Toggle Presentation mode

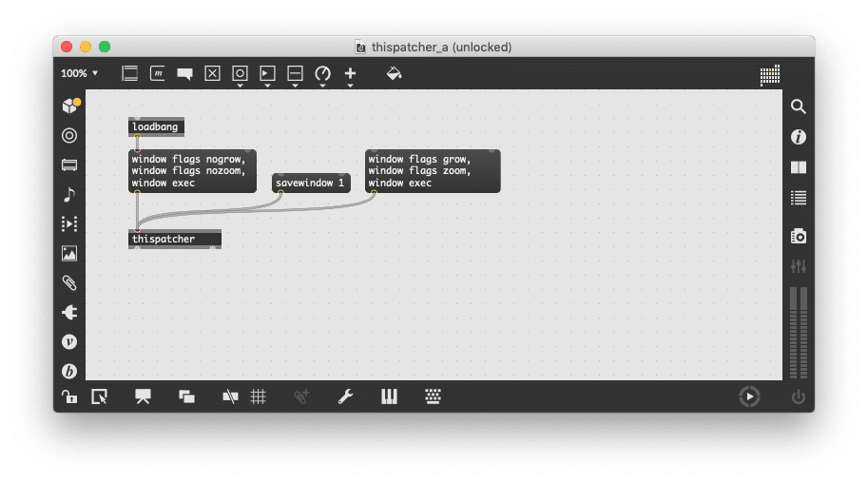(x=143, y=396)
